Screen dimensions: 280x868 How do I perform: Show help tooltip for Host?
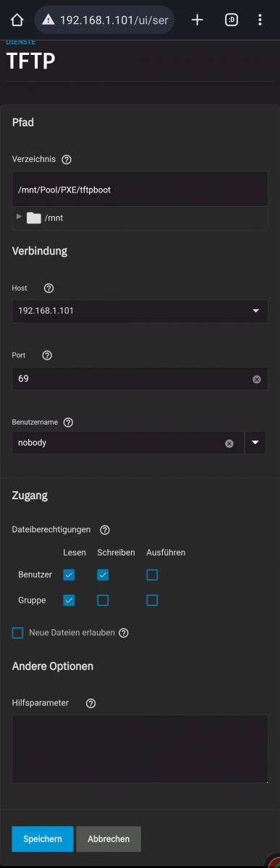tap(48, 288)
